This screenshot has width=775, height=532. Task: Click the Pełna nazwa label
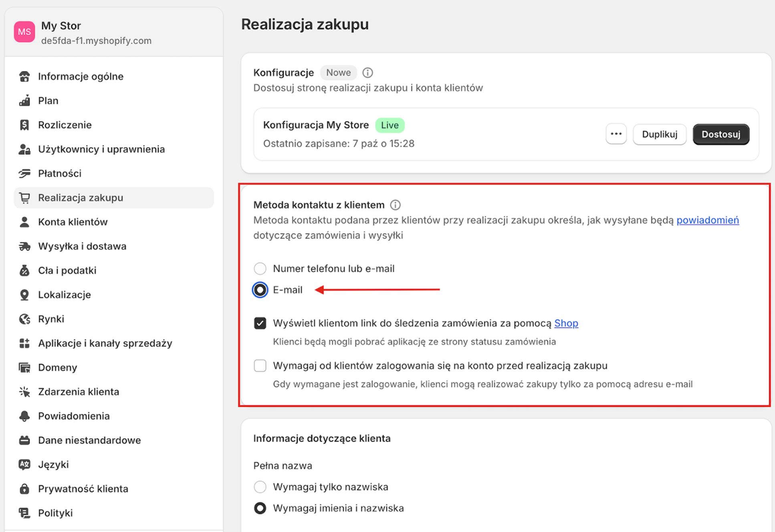tap(283, 465)
